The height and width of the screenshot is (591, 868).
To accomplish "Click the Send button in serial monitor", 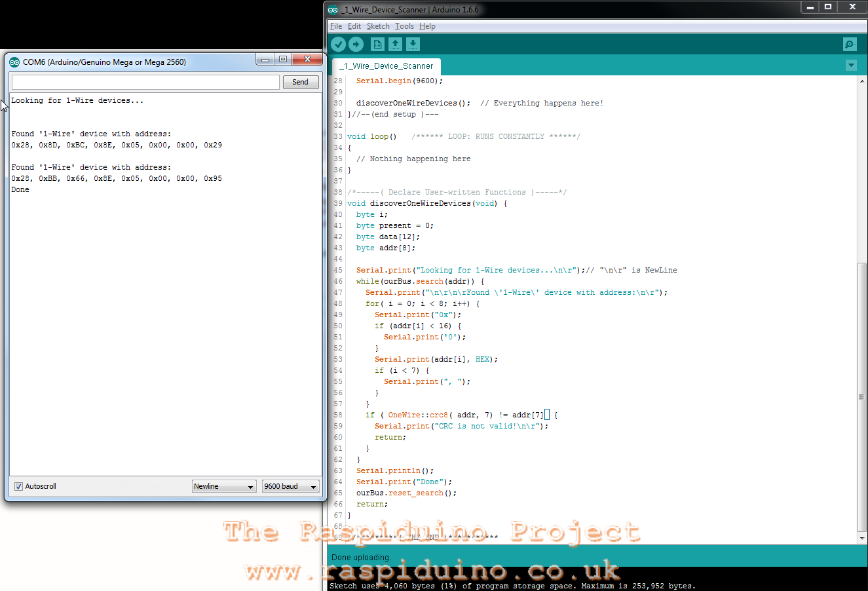I will [301, 82].
